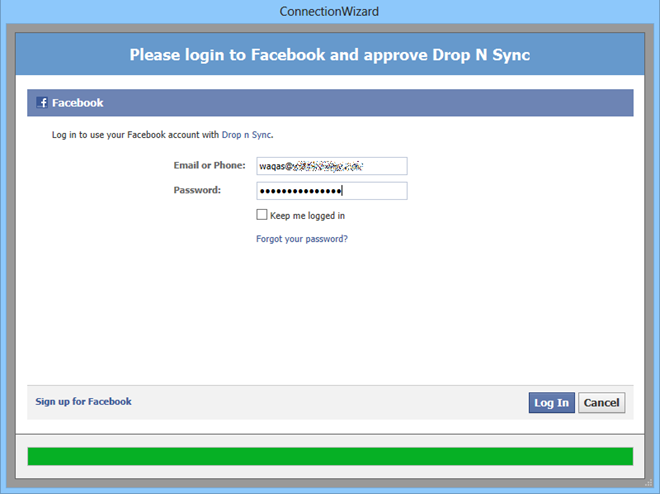Click the window resize grip corner
The image size is (660, 494).
coord(649,483)
